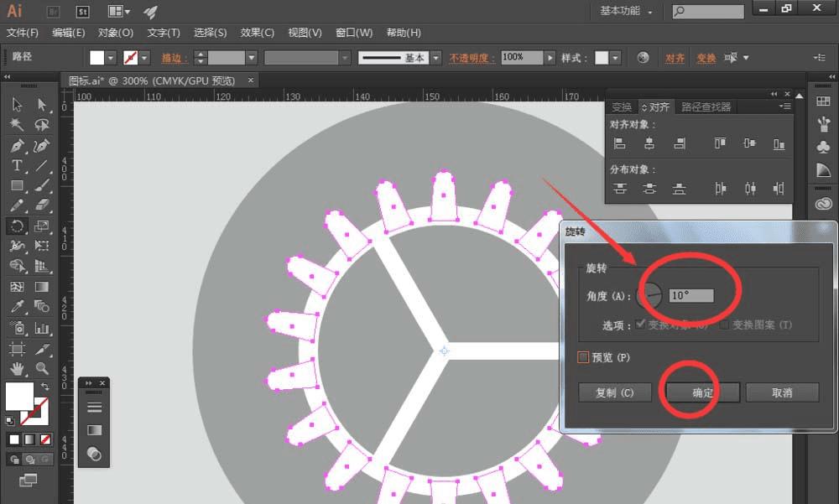
Task: Activate the Eyedropper tool
Action: click(x=17, y=307)
